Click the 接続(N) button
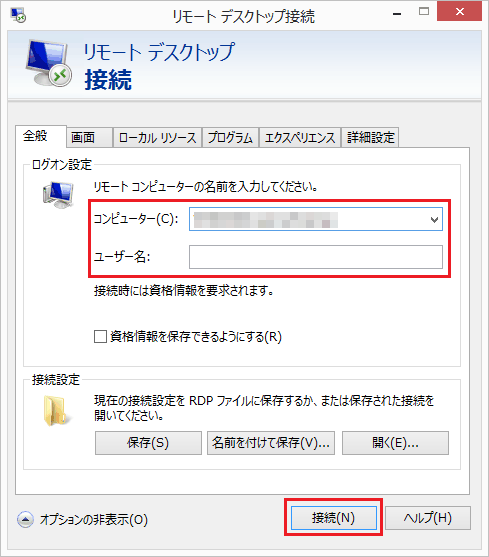This screenshot has height=557, width=489. tap(333, 518)
